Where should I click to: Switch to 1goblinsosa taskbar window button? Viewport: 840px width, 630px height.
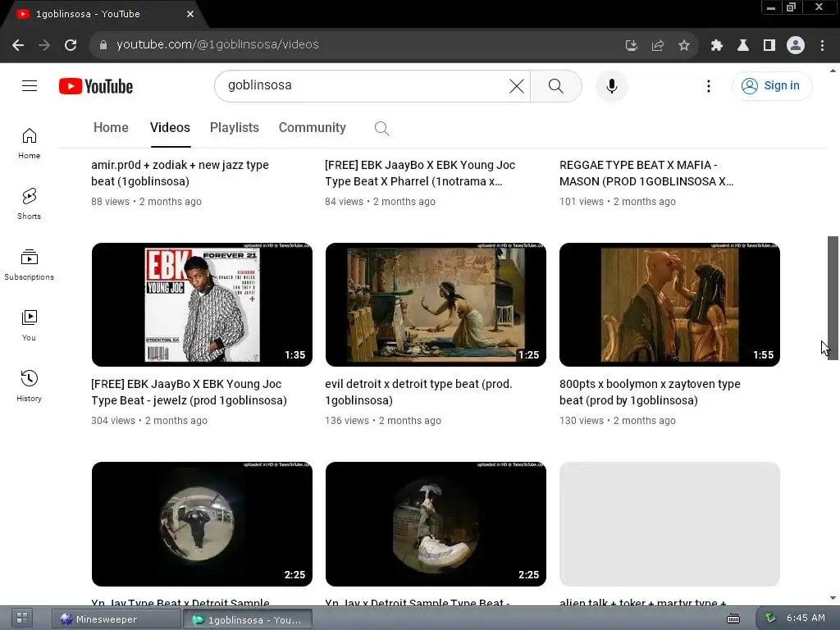[x=248, y=619]
